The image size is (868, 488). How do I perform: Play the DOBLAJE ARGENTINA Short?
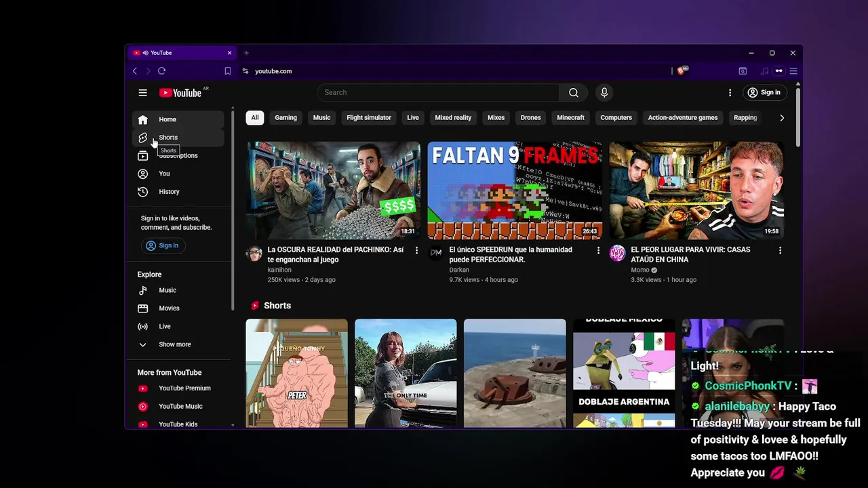[624, 373]
